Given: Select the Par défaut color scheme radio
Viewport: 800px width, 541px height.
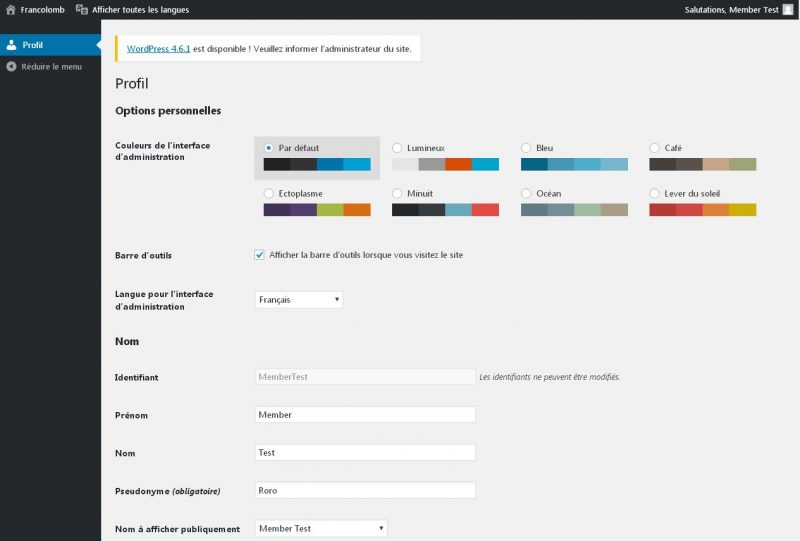Looking at the screenshot, I should pyautogui.click(x=269, y=148).
